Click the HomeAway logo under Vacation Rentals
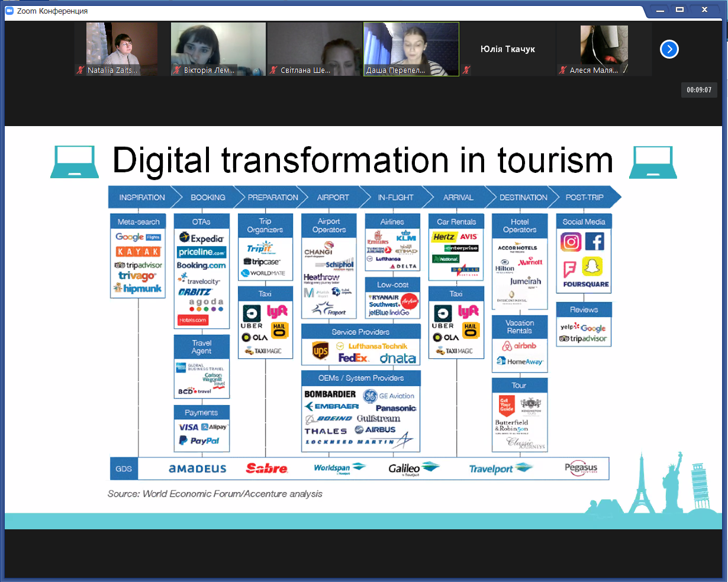 tap(520, 361)
